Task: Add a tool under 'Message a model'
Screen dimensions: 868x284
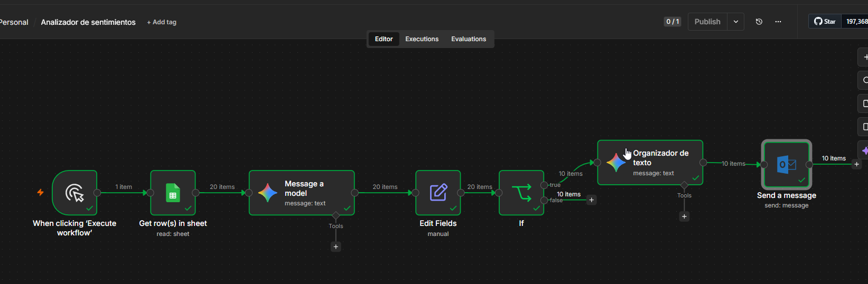Action: coord(336,247)
